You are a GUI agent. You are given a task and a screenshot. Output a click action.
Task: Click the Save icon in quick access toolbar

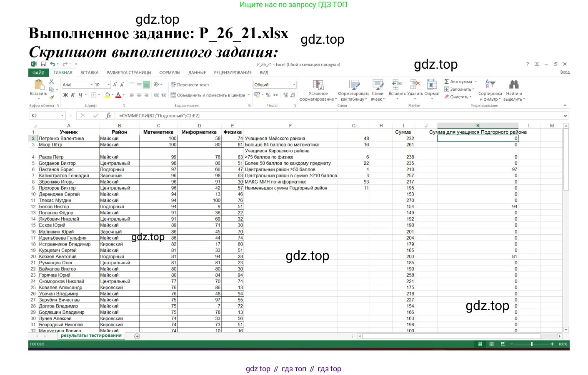(43, 64)
